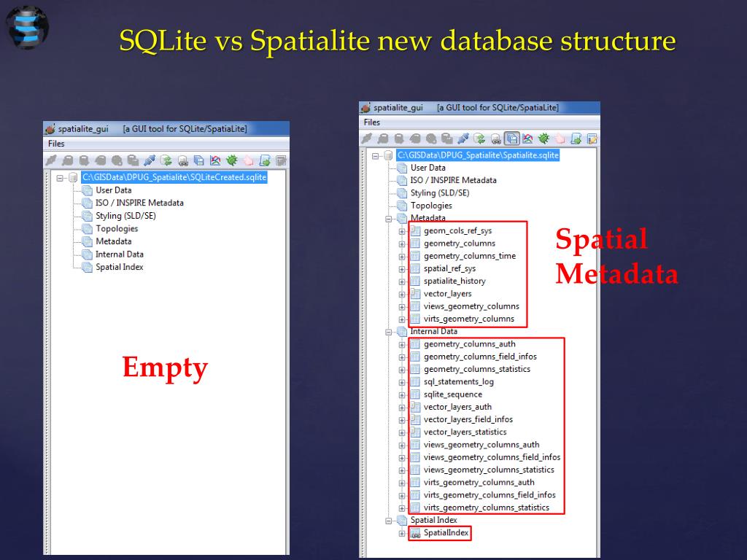Click the green-arrows Optimize icon in SQLiteCreated window toolbar
Image resolution: width=747 pixels, height=560 pixels.
(166, 160)
